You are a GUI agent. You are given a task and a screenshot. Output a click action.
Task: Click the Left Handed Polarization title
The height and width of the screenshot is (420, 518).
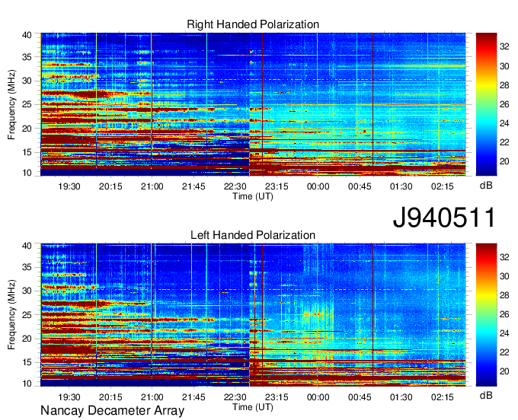coord(253,235)
